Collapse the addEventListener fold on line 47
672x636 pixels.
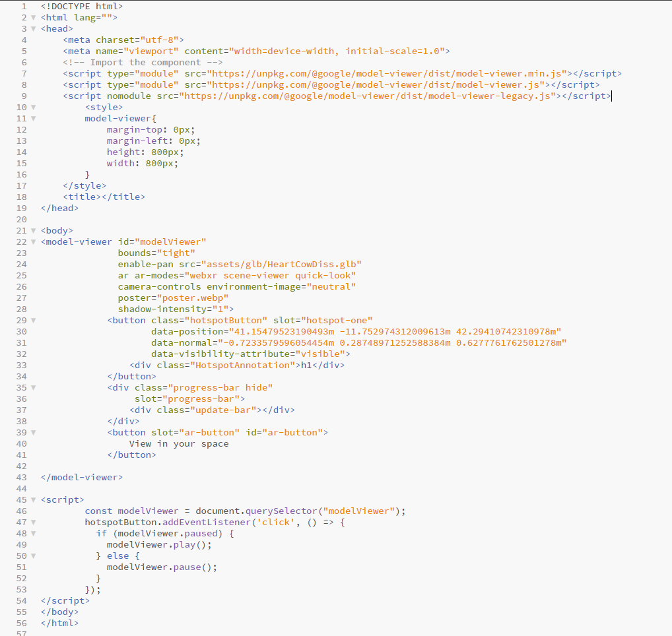click(x=33, y=522)
